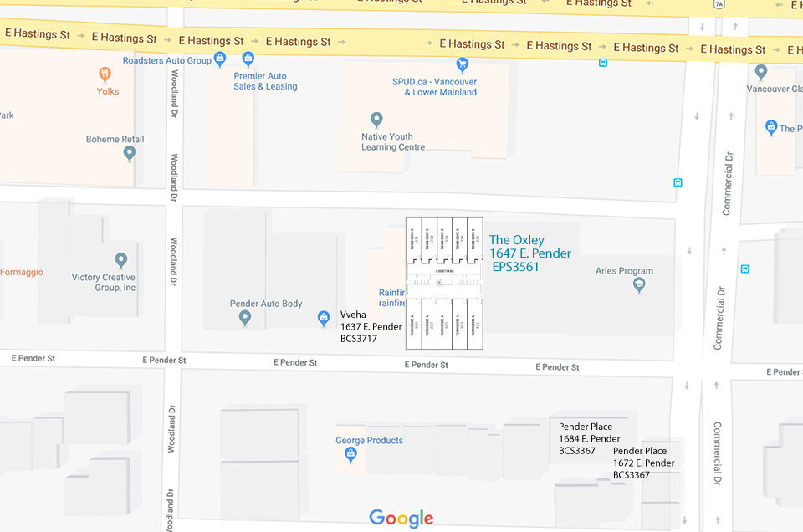Click the Victory Creative Group, Inc label
The width and height of the screenshot is (803, 532).
[x=104, y=282]
